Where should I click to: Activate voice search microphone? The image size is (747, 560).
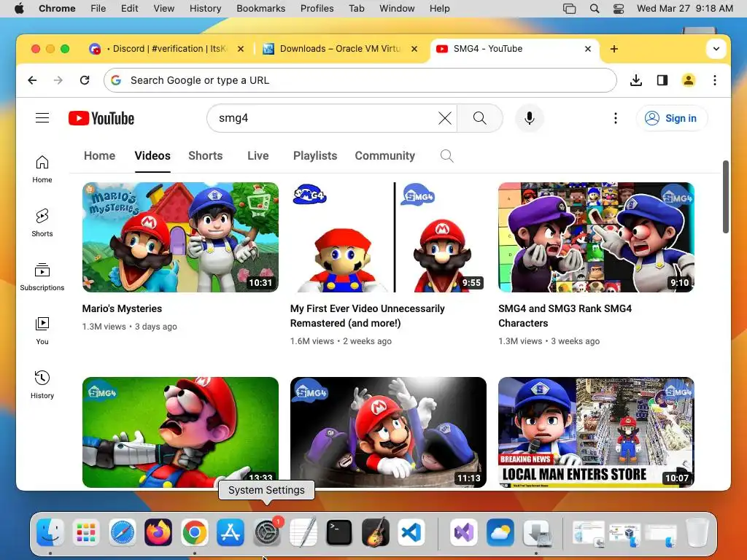tap(530, 118)
